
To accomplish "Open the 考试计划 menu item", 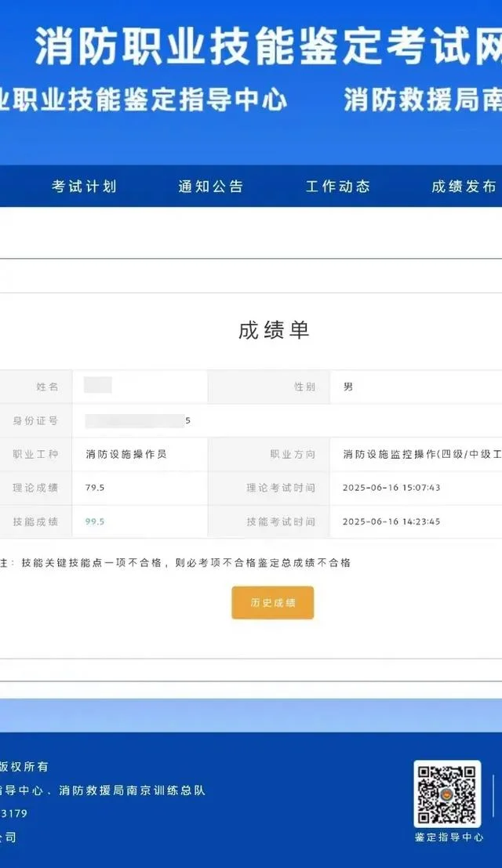I will pyautogui.click(x=84, y=187).
